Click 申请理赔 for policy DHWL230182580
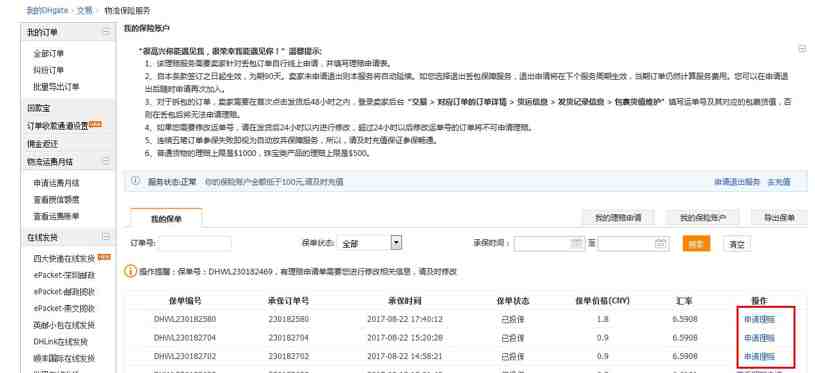 click(759, 319)
